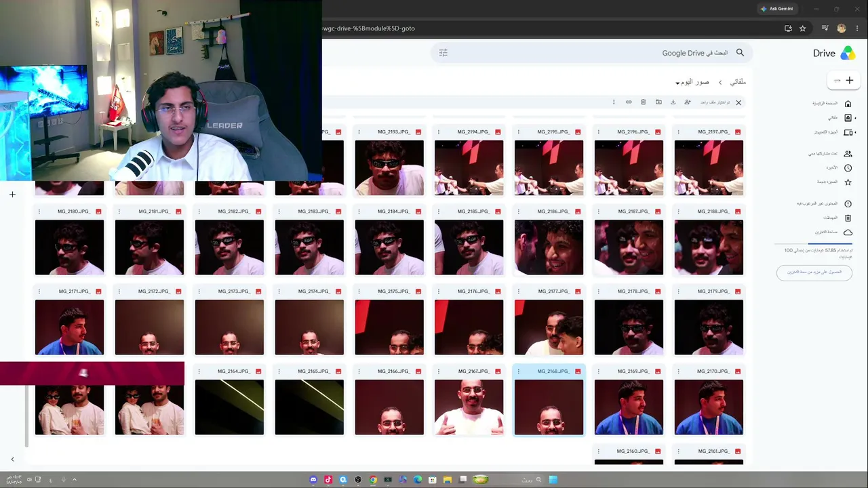Open the Recent files section
The image size is (868, 488).
click(x=838, y=168)
